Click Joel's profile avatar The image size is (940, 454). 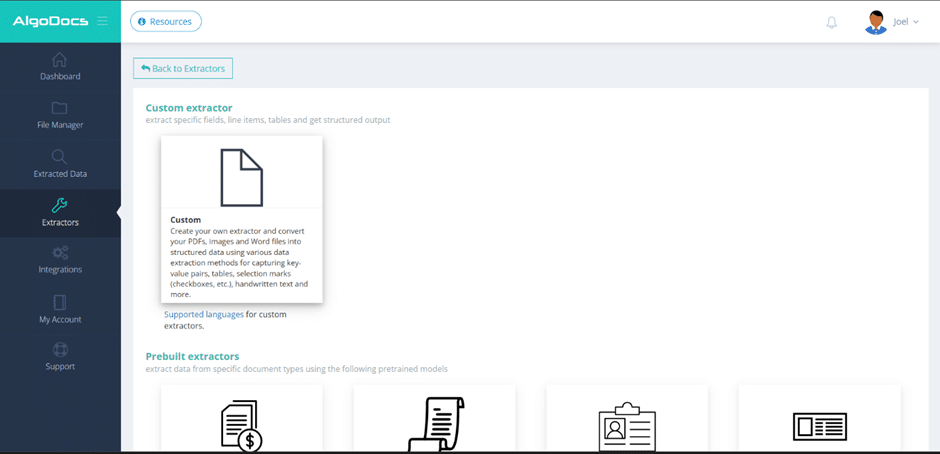coord(875,22)
